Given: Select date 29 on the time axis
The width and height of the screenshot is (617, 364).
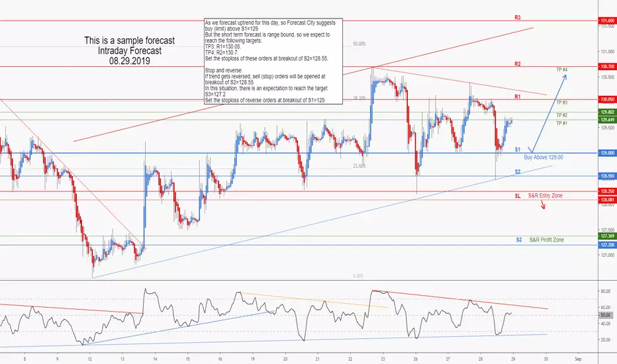Looking at the screenshot, I should point(513,359).
